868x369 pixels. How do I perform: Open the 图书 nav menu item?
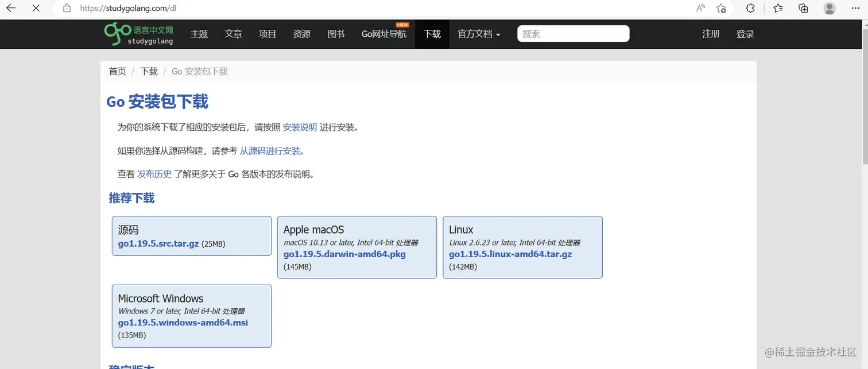(336, 34)
